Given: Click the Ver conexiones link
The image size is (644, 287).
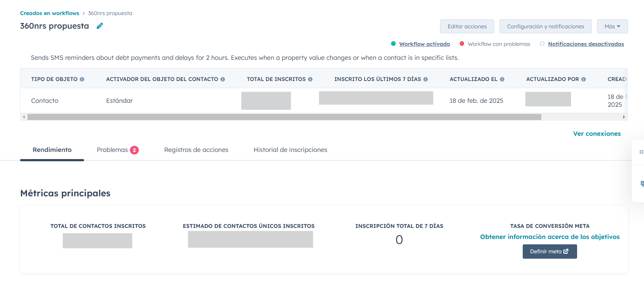Looking at the screenshot, I should point(597,134).
